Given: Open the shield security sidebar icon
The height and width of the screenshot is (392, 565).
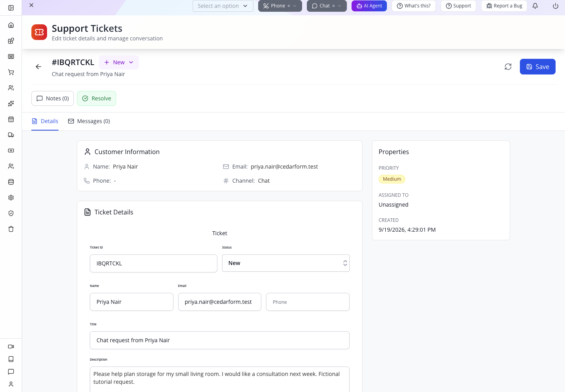Looking at the screenshot, I should [x=11, y=213].
